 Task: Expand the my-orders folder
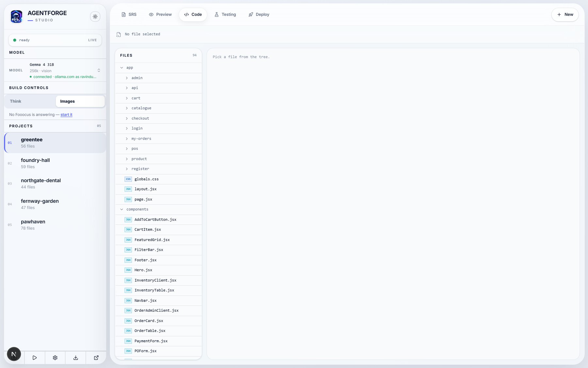[158, 139]
